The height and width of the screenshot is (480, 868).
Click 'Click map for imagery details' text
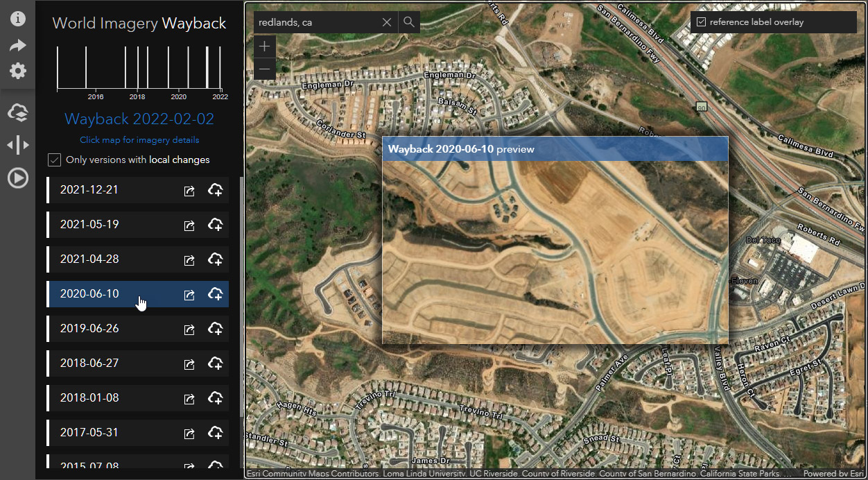click(x=139, y=140)
